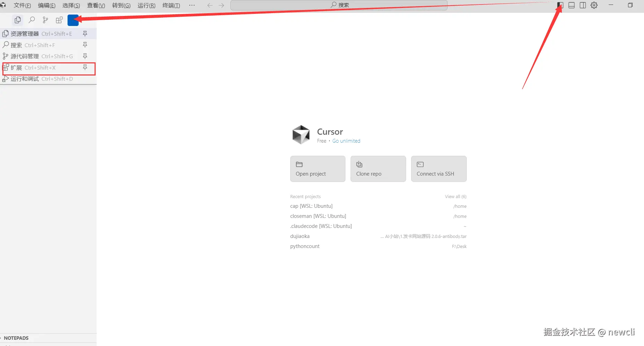Open the Source Control branch icon in the activity bar
The width and height of the screenshot is (644, 346).
(x=45, y=20)
